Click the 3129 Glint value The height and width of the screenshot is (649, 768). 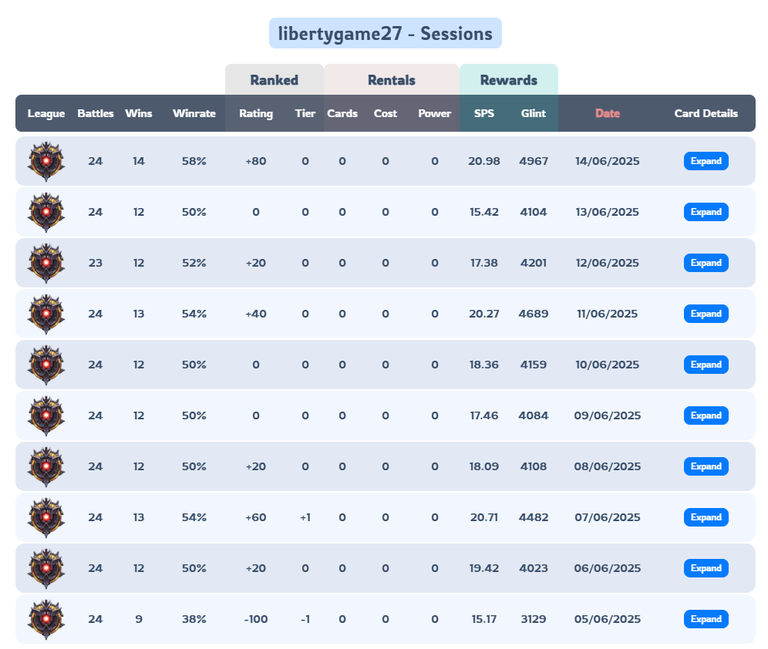tap(533, 620)
